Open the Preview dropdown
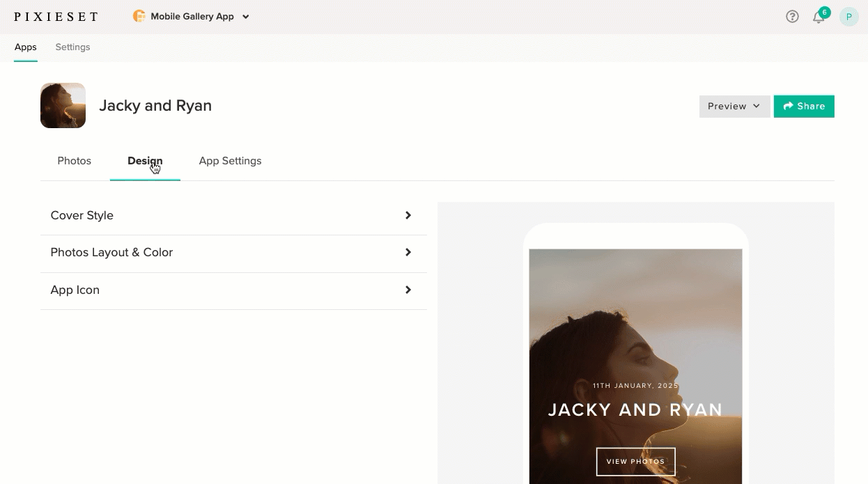The width and height of the screenshot is (868, 484). (734, 107)
